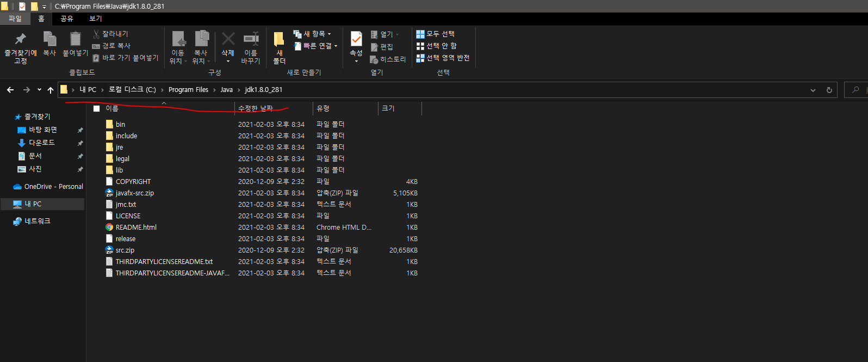Open the 히스토리 history command

388,59
